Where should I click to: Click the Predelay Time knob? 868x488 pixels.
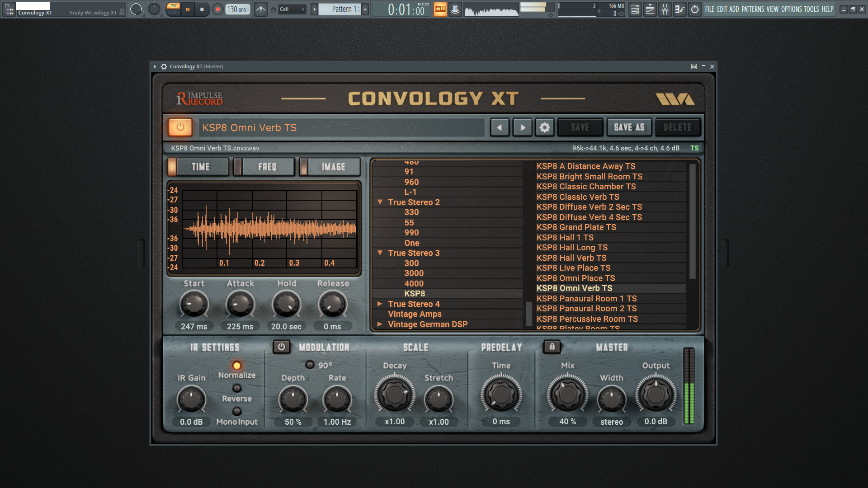501,394
